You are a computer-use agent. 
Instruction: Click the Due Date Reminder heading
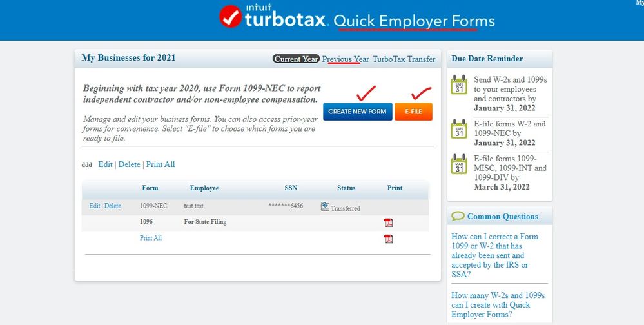(487, 58)
